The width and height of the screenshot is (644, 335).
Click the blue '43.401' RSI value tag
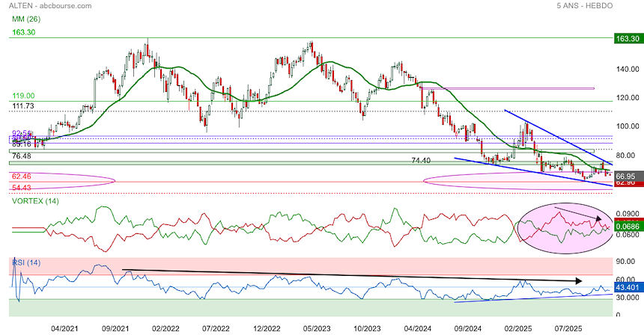628,287
